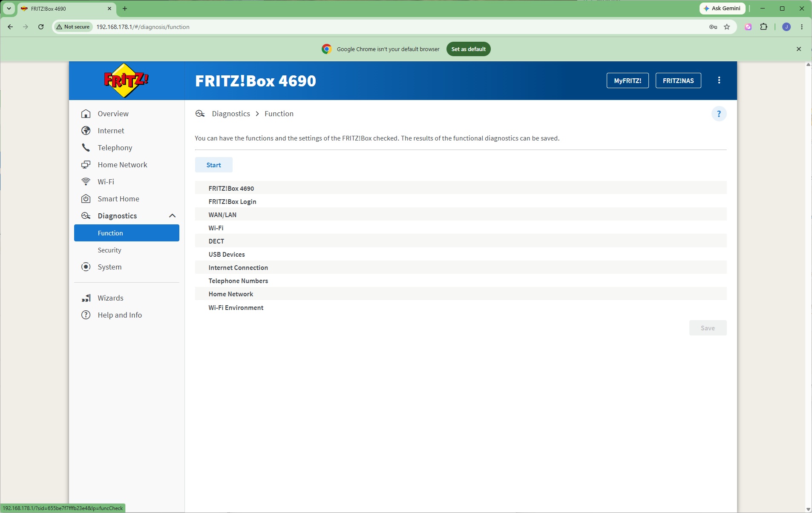
Task: Click the Save button
Action: tap(708, 328)
